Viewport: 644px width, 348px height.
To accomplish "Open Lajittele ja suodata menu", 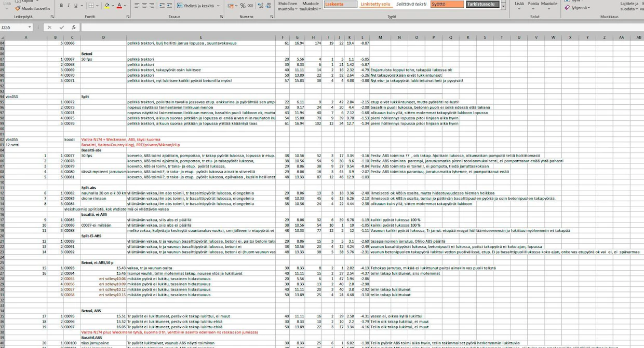I will (629, 6).
